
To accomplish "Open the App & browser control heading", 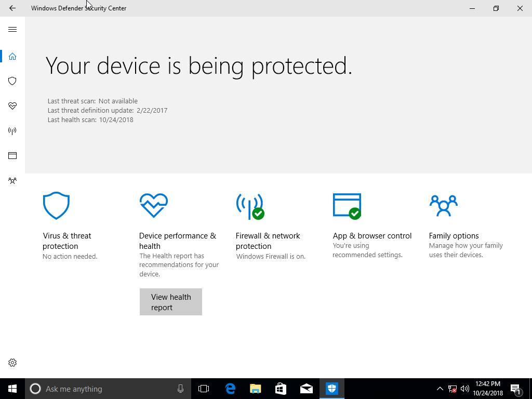I will [372, 236].
